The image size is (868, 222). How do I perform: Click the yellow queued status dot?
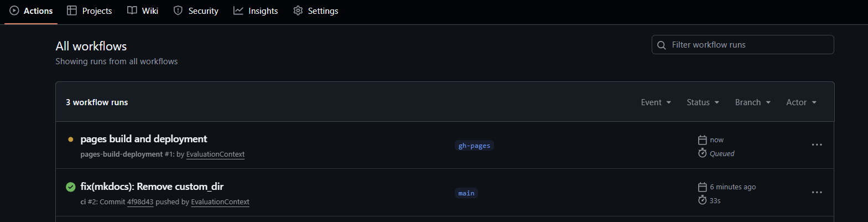coord(70,140)
